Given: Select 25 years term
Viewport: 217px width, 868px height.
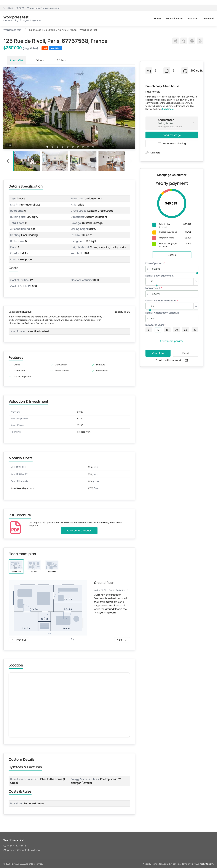Looking at the screenshot, I should pos(185,330).
